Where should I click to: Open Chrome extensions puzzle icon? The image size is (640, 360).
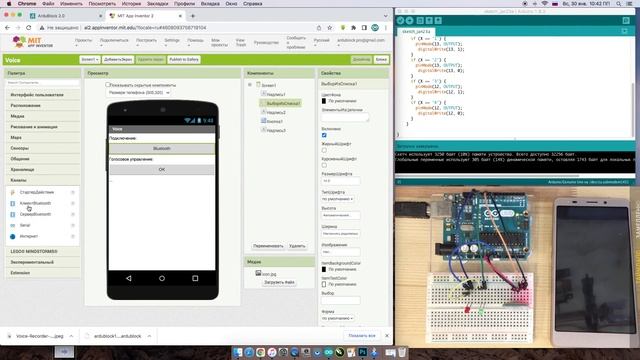click(353, 28)
